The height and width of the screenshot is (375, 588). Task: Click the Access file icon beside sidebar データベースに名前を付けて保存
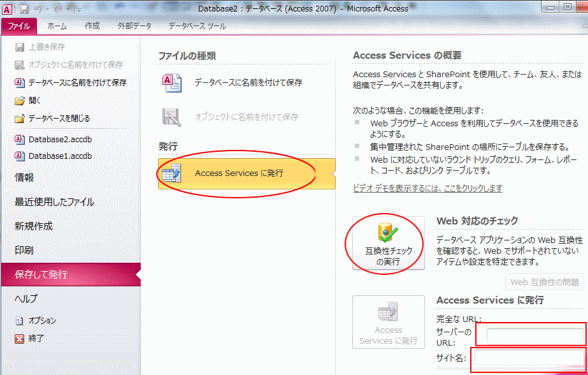(x=20, y=82)
